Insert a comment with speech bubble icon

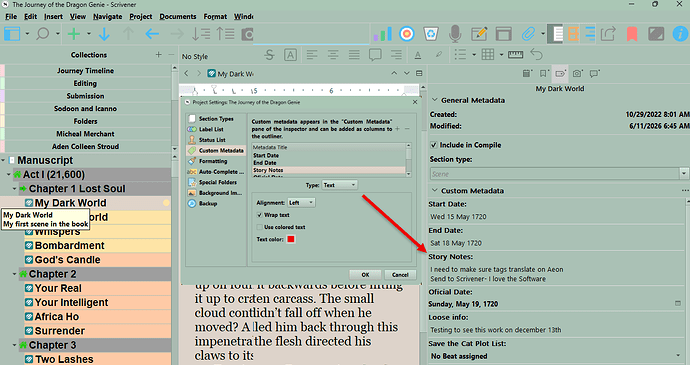pyautogui.click(x=375, y=55)
